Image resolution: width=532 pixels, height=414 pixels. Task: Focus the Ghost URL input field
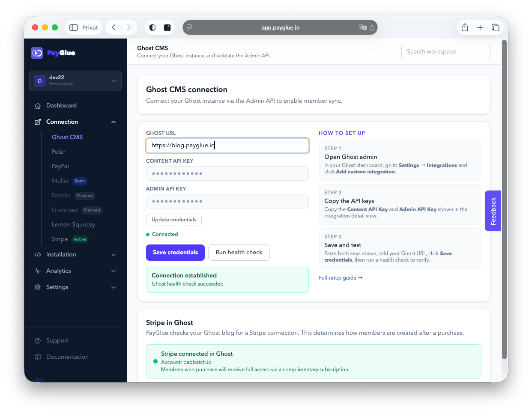tap(227, 146)
